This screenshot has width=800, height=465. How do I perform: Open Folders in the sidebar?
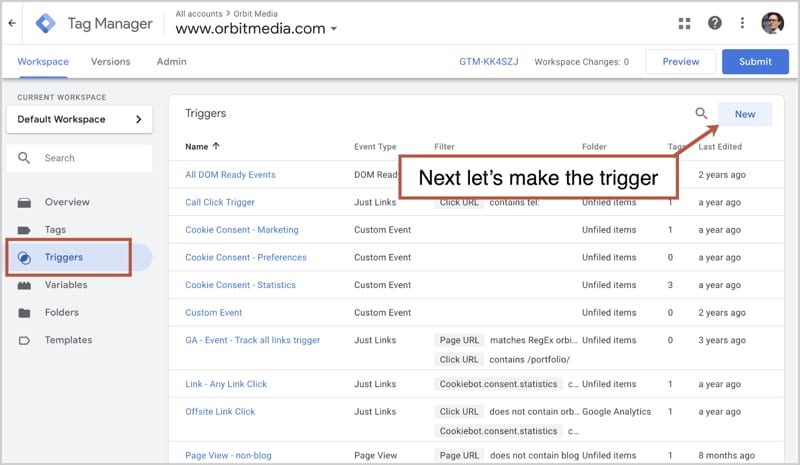tap(62, 312)
